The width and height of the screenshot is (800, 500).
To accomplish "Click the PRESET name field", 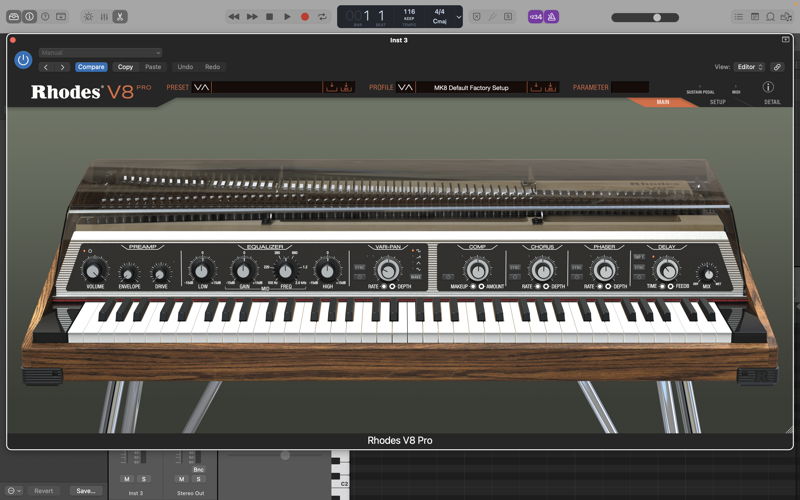I will click(x=267, y=87).
